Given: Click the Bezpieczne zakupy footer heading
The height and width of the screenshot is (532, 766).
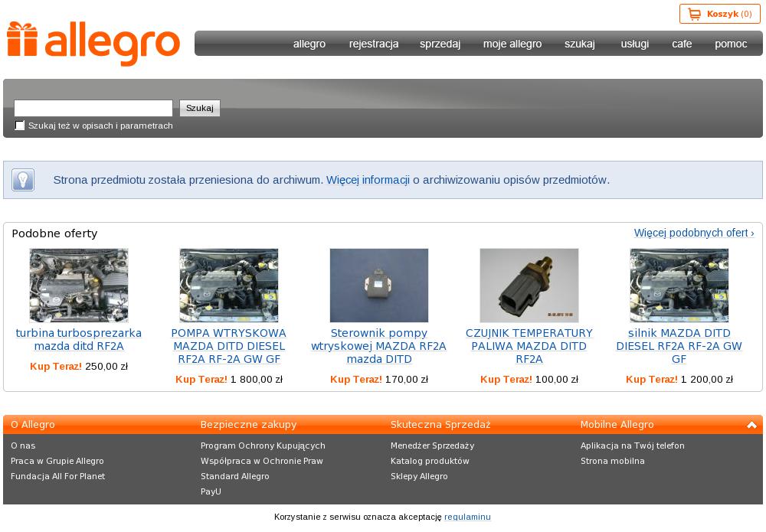Looking at the screenshot, I should pos(249,425).
